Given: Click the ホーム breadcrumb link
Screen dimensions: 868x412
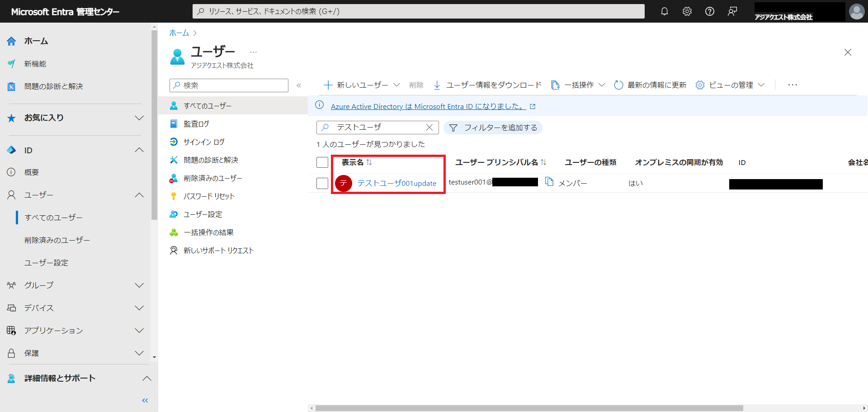Looking at the screenshot, I should [x=179, y=33].
